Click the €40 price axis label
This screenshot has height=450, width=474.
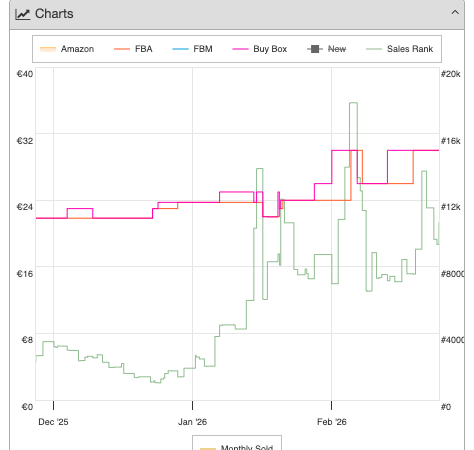point(25,74)
